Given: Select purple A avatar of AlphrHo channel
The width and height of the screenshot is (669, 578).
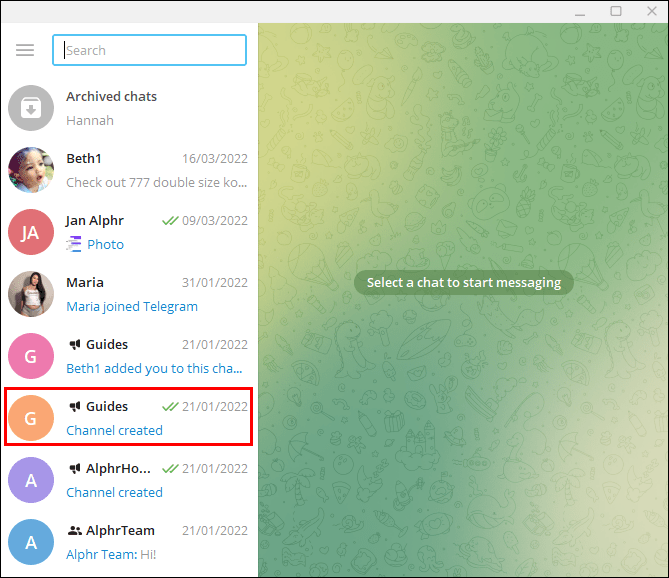Looking at the screenshot, I should click(x=31, y=480).
